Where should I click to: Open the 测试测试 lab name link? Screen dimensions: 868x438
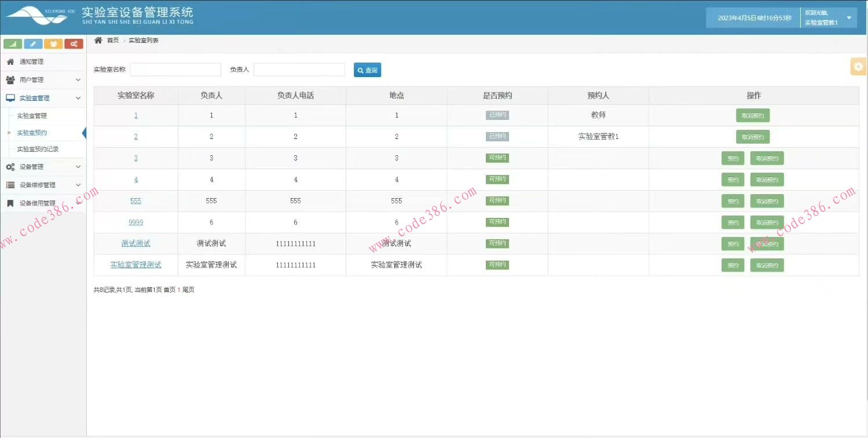point(136,243)
